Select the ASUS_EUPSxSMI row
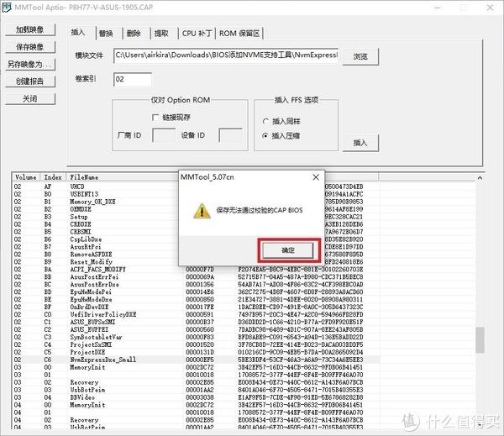 coord(196,322)
